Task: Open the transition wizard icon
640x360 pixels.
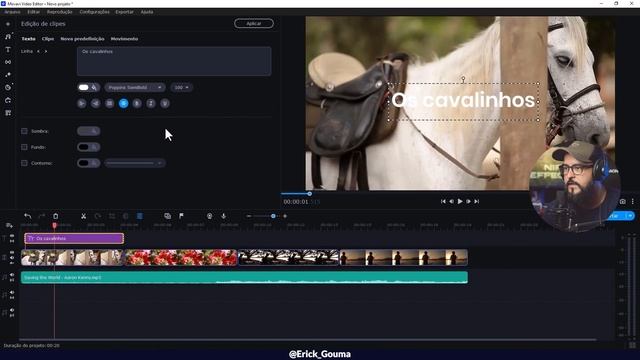Action: [167, 216]
